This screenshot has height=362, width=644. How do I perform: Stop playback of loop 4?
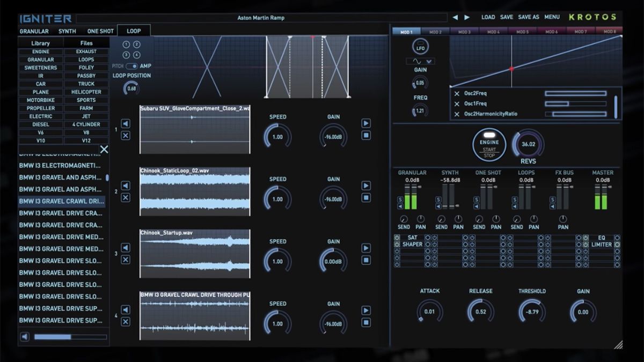[366, 322]
